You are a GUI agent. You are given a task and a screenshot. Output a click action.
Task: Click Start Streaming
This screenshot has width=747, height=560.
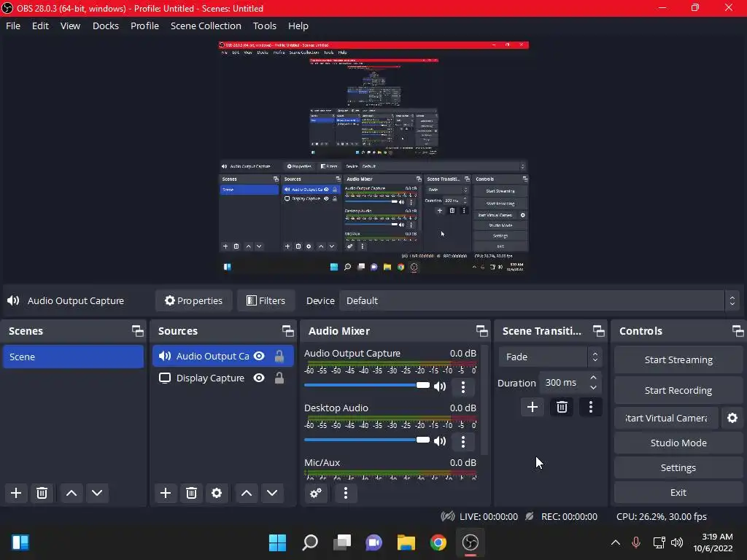(678, 360)
